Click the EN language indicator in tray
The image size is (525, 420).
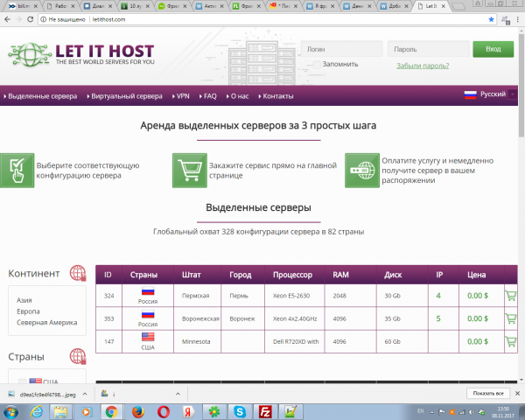coord(421,411)
